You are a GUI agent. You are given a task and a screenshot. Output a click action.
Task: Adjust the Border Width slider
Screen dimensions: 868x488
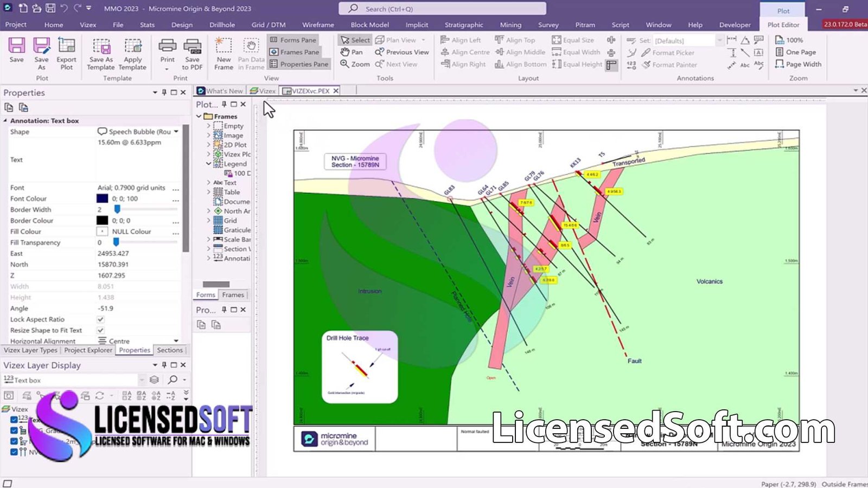[117, 209]
